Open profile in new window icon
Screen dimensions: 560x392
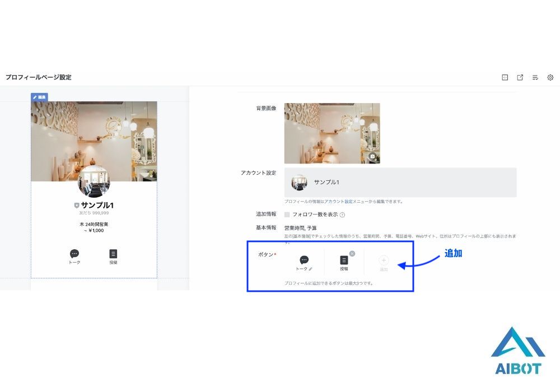pyautogui.click(x=520, y=77)
